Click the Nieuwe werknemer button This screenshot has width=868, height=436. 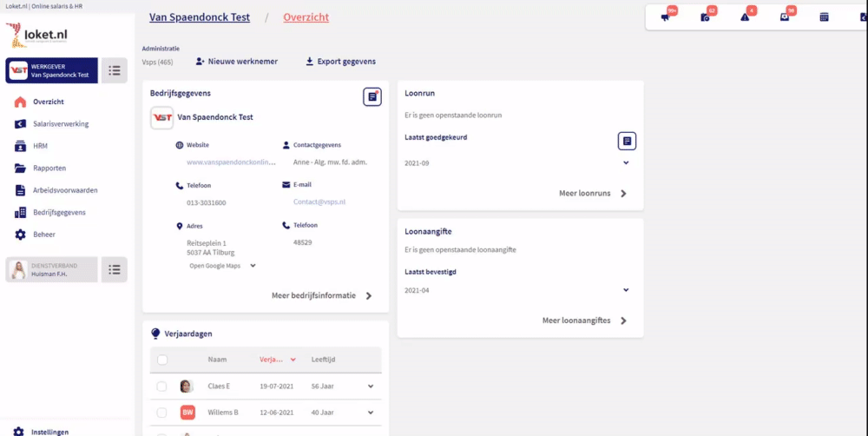click(236, 62)
